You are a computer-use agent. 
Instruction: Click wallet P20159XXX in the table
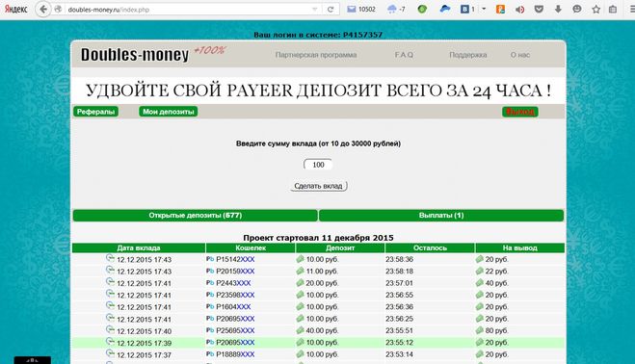[235, 271]
